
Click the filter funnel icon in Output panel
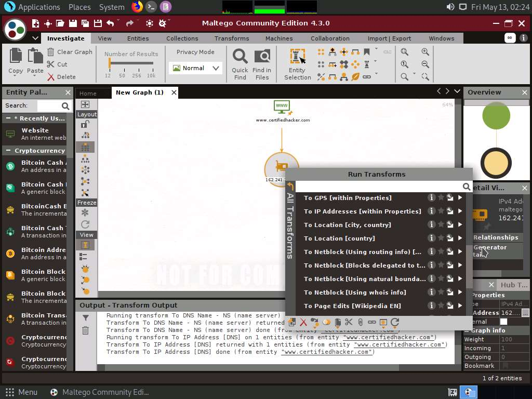click(x=86, y=317)
